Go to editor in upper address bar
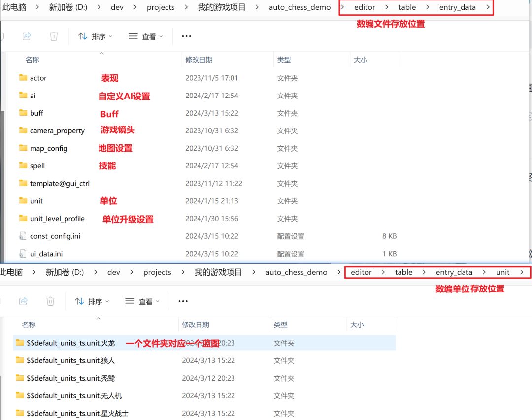 pos(365,7)
